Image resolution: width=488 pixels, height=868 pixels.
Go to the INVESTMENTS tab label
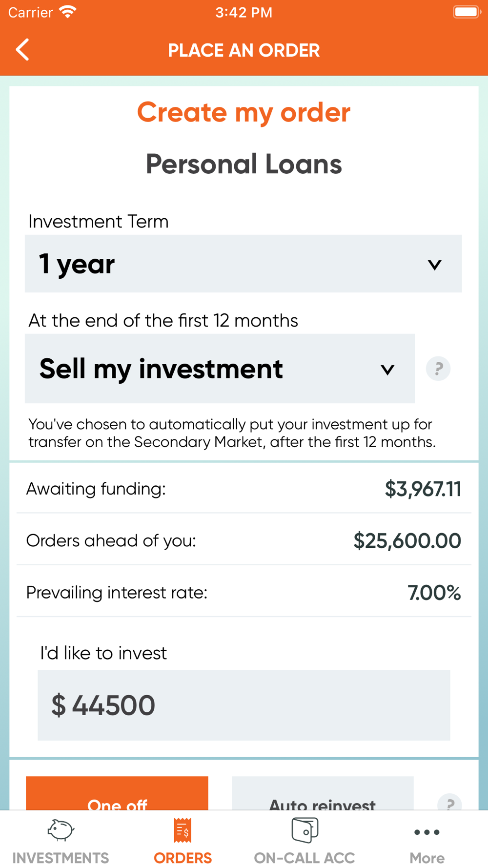point(61,858)
